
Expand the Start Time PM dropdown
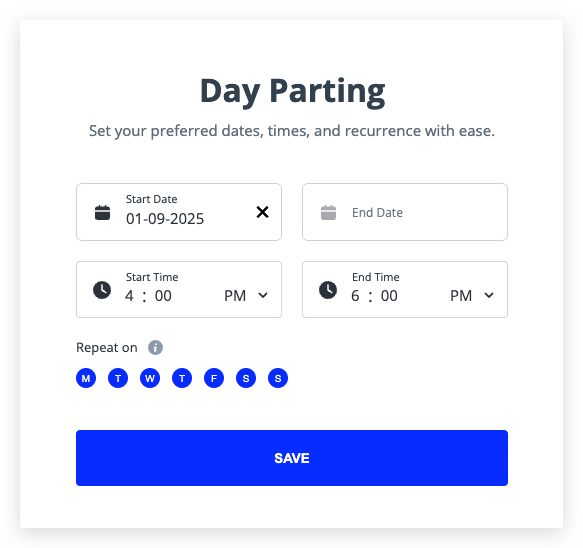246,296
